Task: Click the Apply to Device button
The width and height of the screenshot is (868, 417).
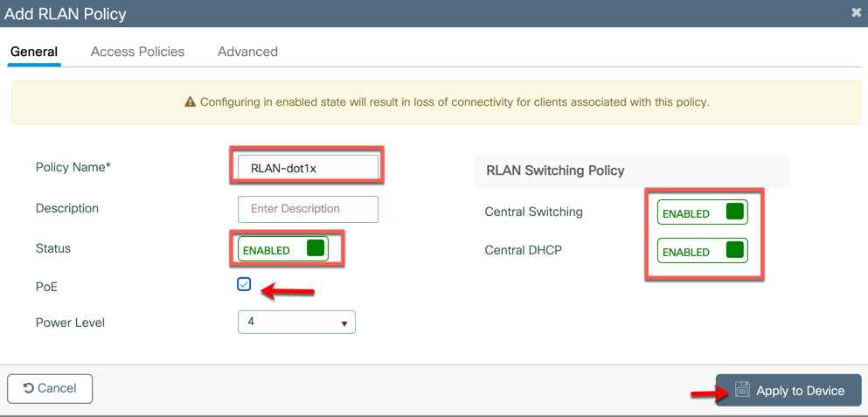Action: (x=788, y=391)
